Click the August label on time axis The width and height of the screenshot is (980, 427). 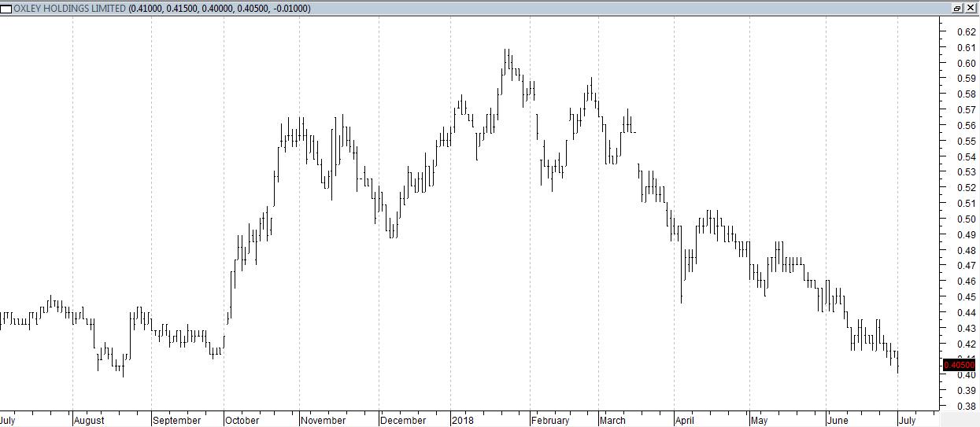89,421
